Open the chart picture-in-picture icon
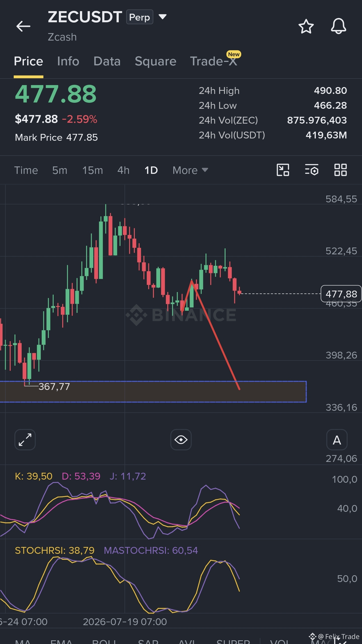Viewport: 362px width, 644px height. point(283,170)
